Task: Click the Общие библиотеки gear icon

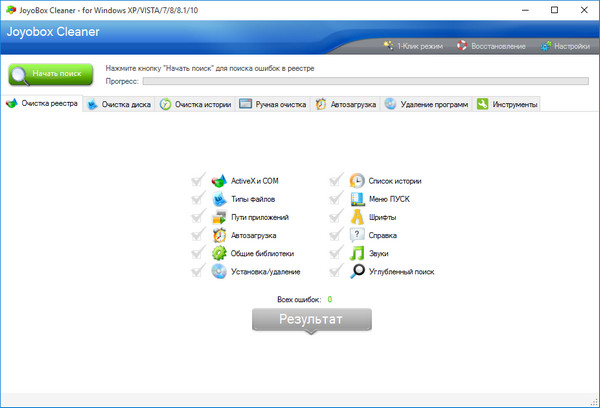Action: pyautogui.click(x=219, y=253)
